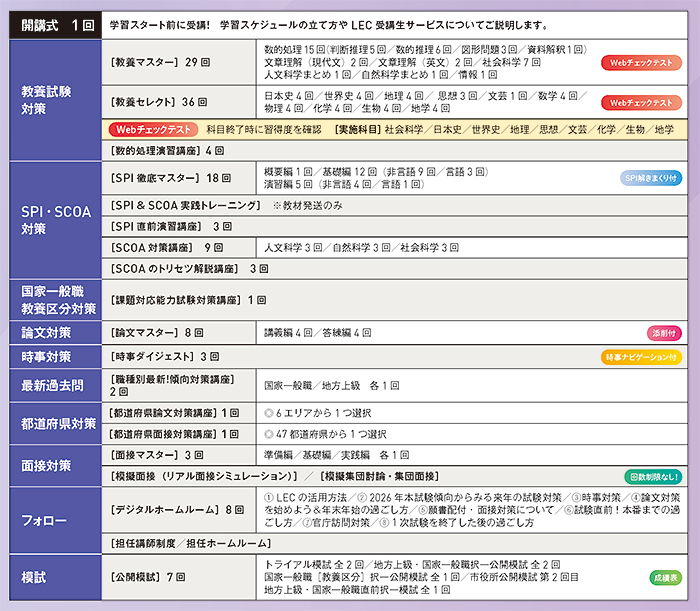Select the 教養試験対策 category cell
This screenshot has height=611, width=700.
tap(53, 101)
